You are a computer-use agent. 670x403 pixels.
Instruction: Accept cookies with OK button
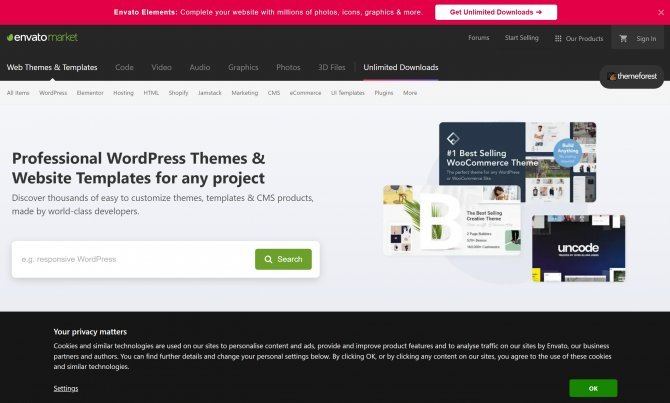pyautogui.click(x=593, y=388)
